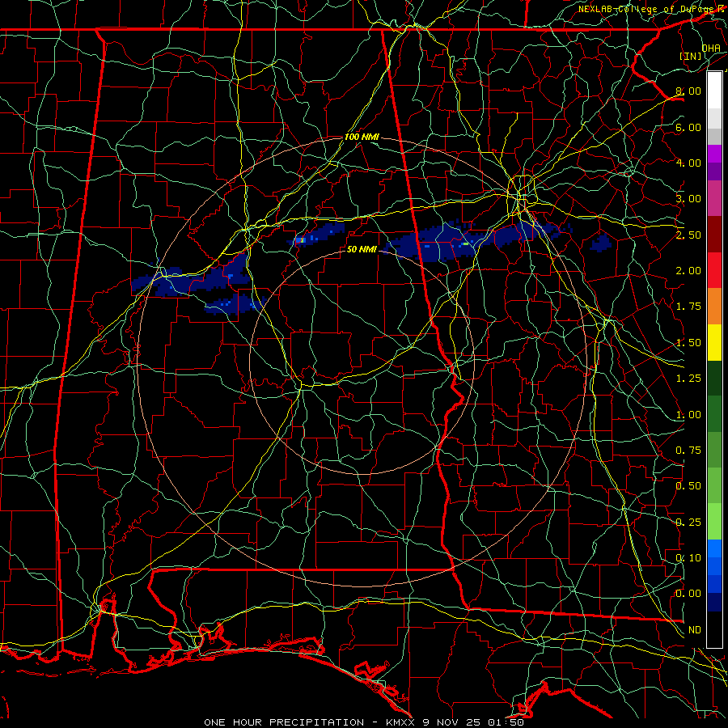Click the ONE HOUR PRECIPITATION caption text
Screen dimensions: 728x728
click(284, 722)
